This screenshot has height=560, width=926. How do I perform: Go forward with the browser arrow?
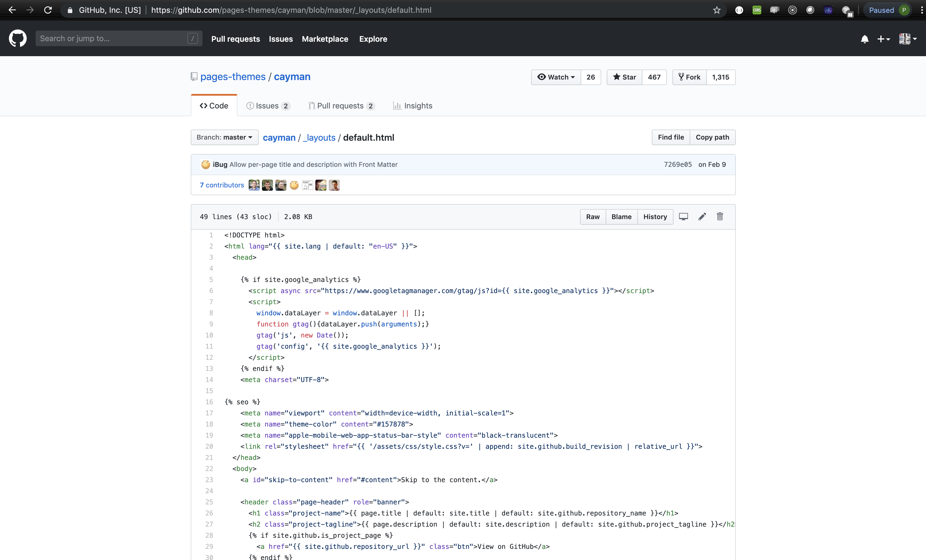coord(30,10)
